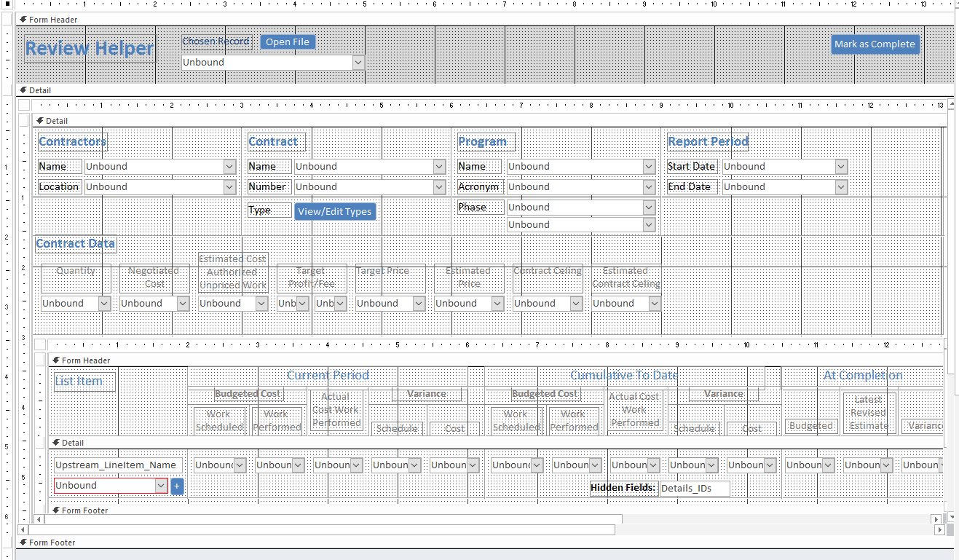
Task: Click the Form Header bar above List Item
Action: click(x=495, y=360)
